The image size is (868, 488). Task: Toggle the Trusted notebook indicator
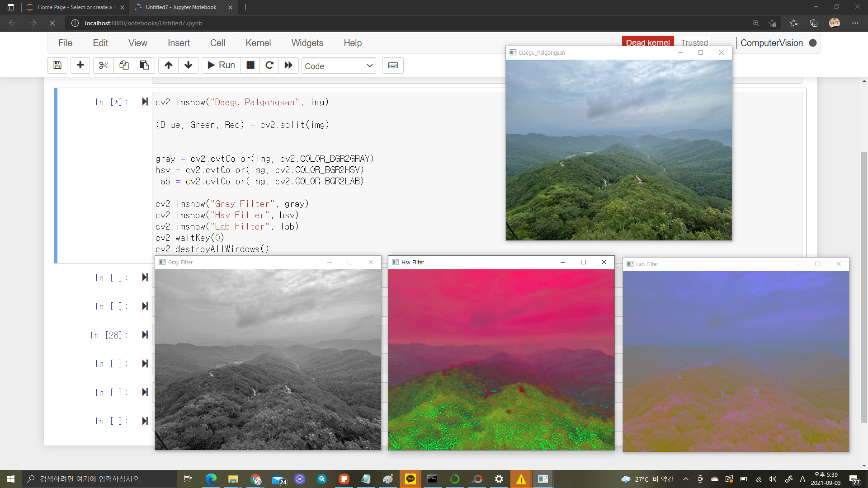[x=694, y=42]
